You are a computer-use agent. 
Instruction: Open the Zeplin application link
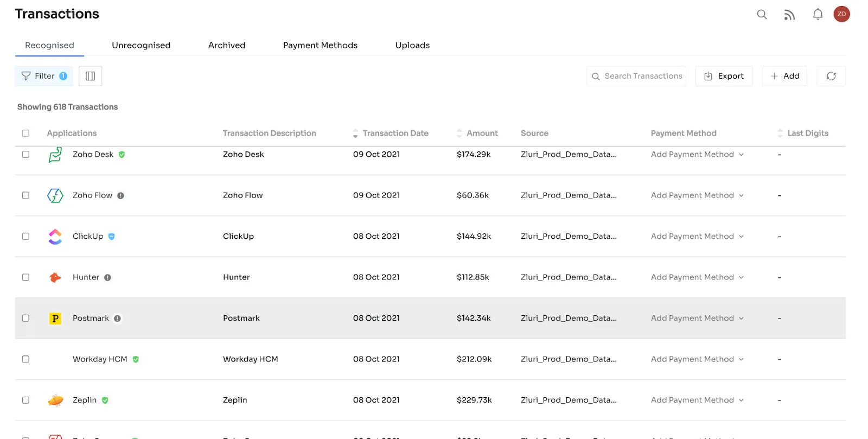[x=85, y=400]
